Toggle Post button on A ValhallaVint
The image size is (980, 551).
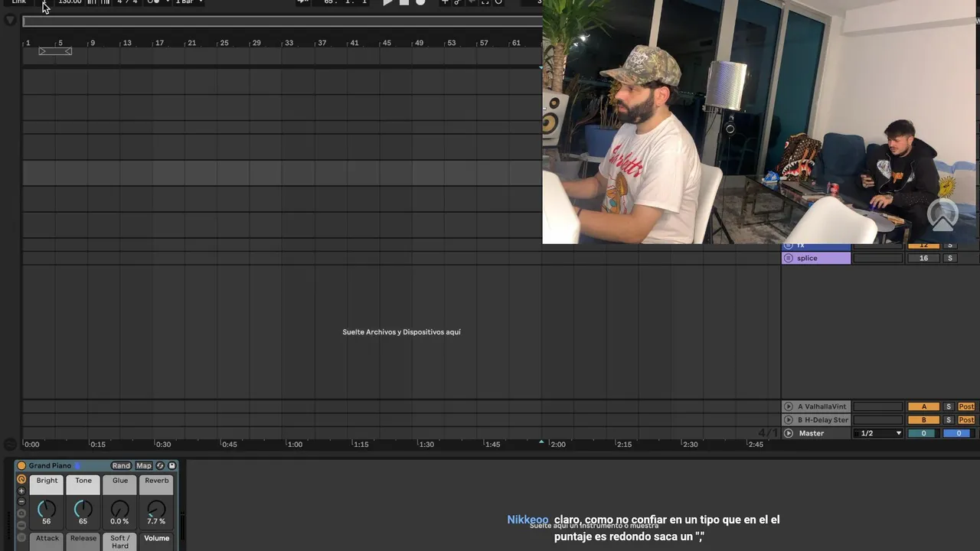click(966, 406)
